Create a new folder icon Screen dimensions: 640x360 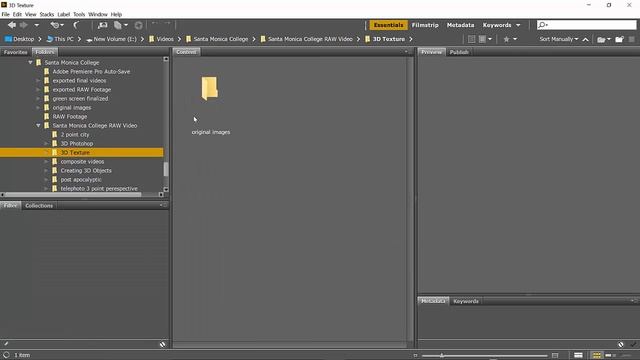click(619, 39)
